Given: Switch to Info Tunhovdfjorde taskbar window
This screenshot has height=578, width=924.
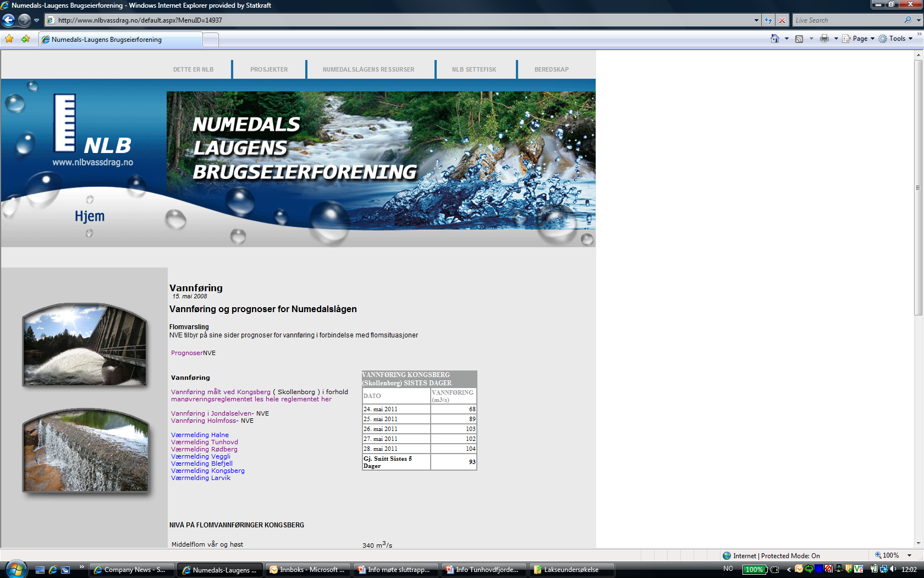Looking at the screenshot, I should point(484,570).
